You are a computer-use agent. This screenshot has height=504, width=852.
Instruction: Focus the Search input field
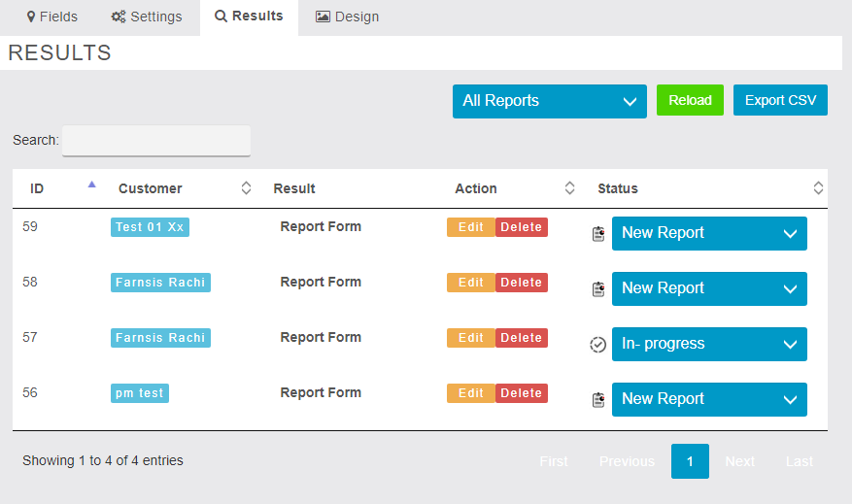tap(156, 141)
